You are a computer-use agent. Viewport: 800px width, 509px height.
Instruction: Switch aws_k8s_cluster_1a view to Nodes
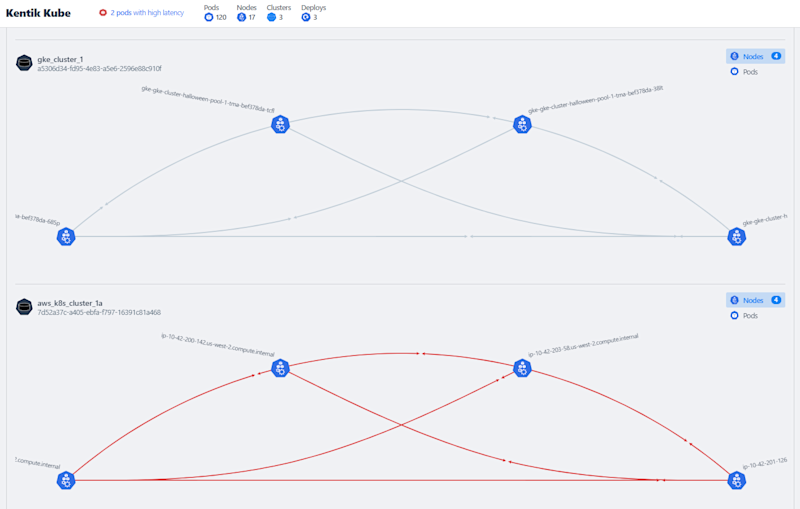[755, 300]
